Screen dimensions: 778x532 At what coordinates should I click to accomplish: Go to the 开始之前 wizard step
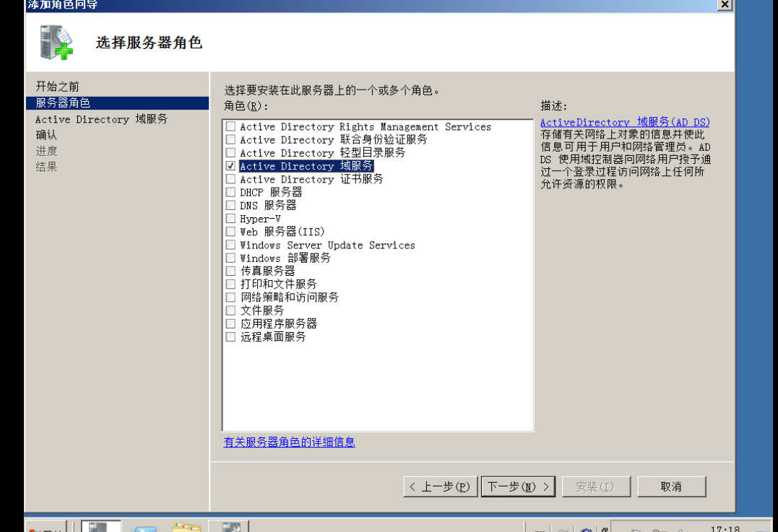(58, 87)
